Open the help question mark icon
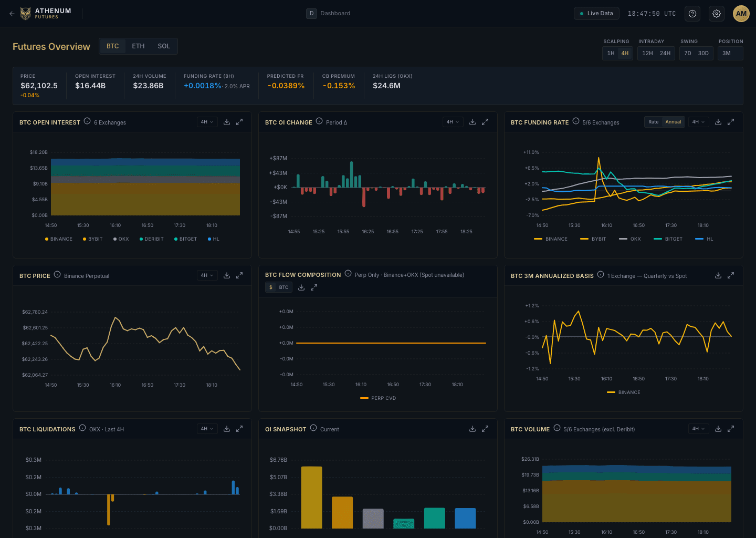This screenshot has height=538, width=756. (692, 14)
